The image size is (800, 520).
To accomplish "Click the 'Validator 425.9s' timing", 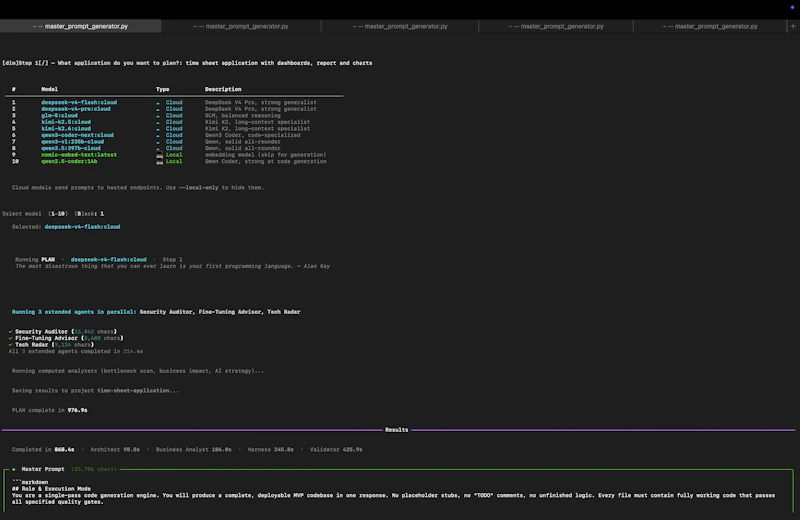I will (336, 450).
